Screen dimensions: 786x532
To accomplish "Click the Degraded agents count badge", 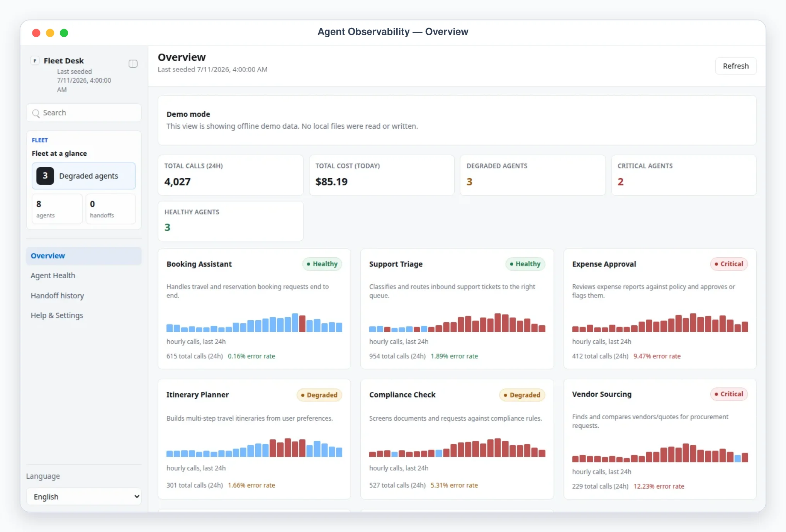I will click(45, 176).
